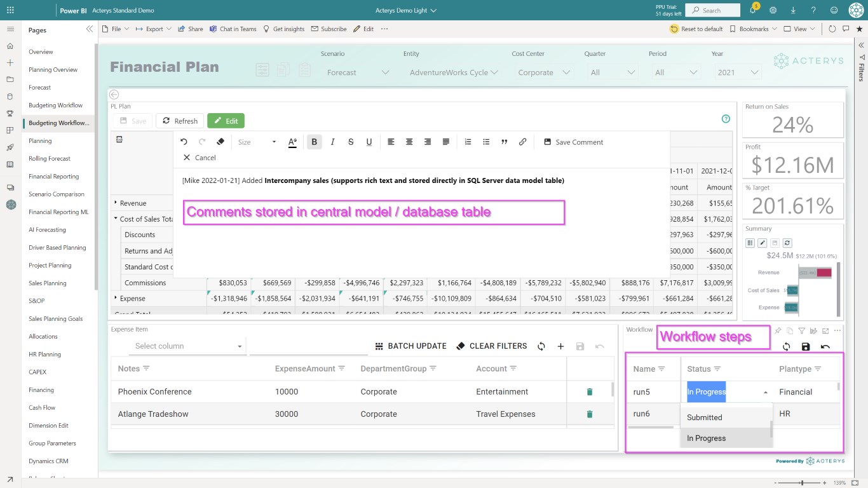868x488 pixels.
Task: Open the Cost Center slicer showing Corporate
Action: click(543, 72)
